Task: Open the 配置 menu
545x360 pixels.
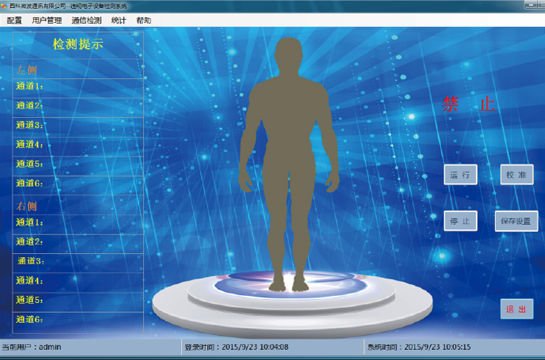Action: coord(14,21)
